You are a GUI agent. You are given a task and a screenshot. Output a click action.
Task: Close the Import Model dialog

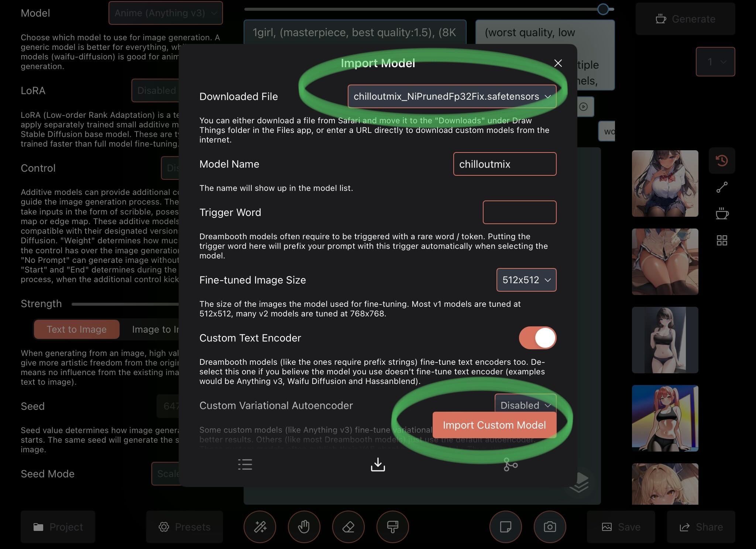pos(558,63)
